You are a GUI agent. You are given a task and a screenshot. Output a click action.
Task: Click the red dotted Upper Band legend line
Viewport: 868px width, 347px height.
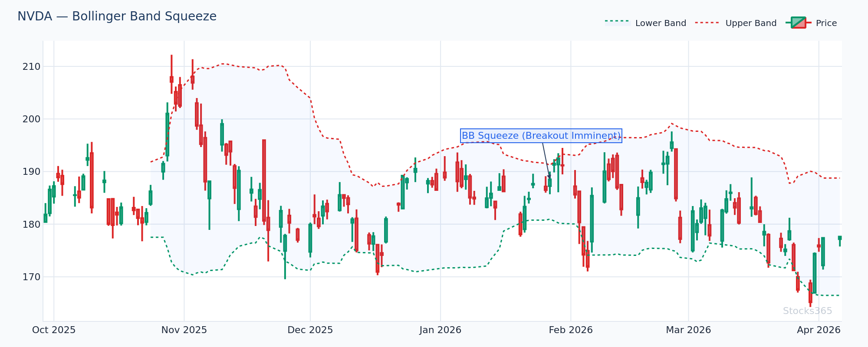coord(708,23)
